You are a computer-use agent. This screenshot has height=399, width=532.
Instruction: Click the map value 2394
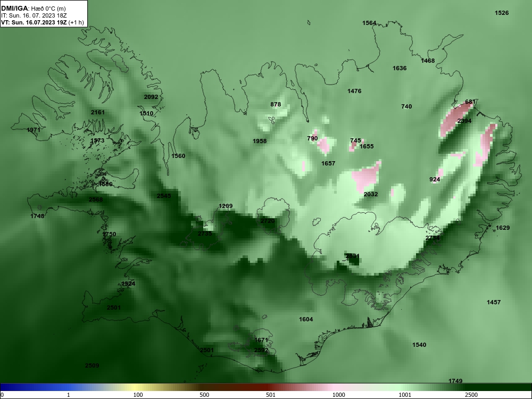click(464, 121)
